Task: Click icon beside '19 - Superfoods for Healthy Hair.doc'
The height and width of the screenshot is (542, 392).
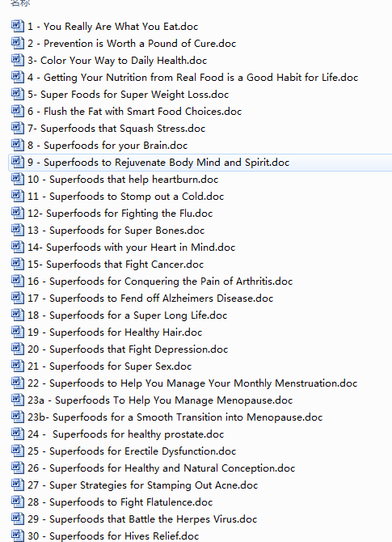Action: click(x=18, y=332)
